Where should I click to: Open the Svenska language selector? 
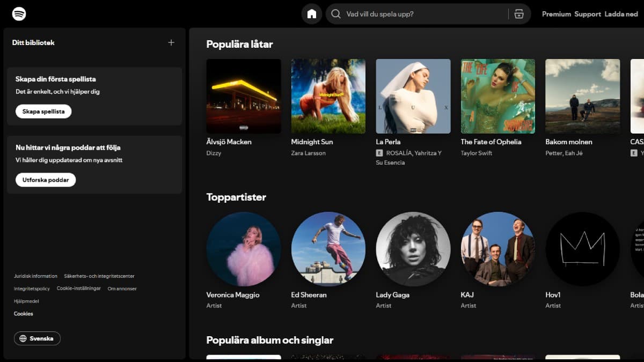[37, 338]
